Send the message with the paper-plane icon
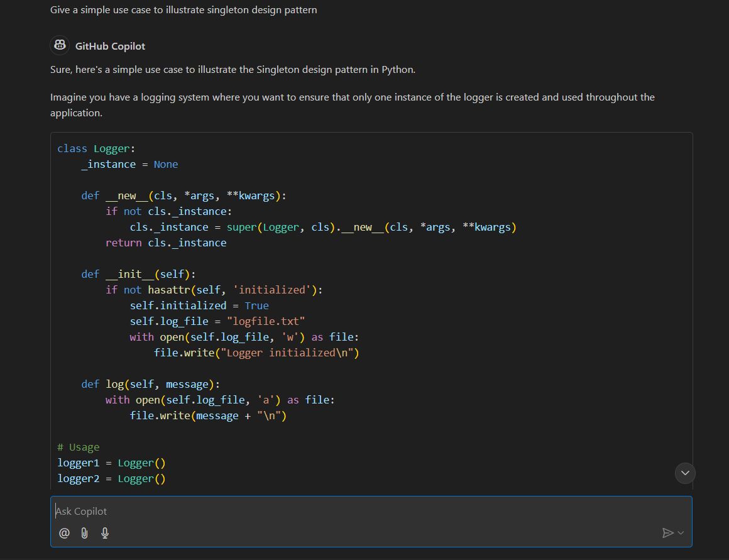 pos(668,533)
